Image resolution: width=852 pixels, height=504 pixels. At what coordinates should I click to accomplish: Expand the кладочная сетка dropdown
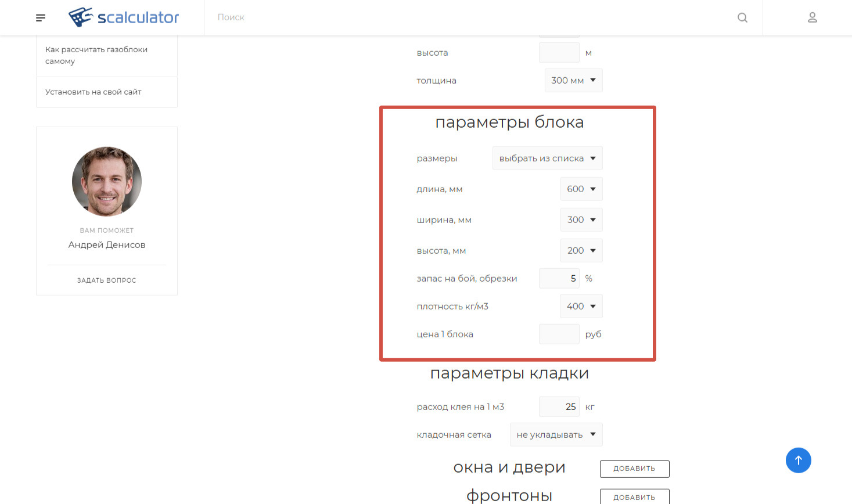556,434
